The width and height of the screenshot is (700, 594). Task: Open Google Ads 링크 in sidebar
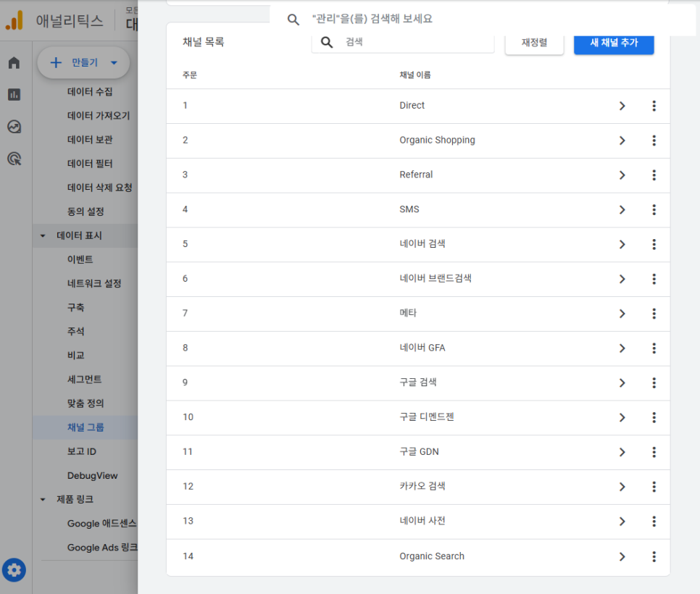102,548
